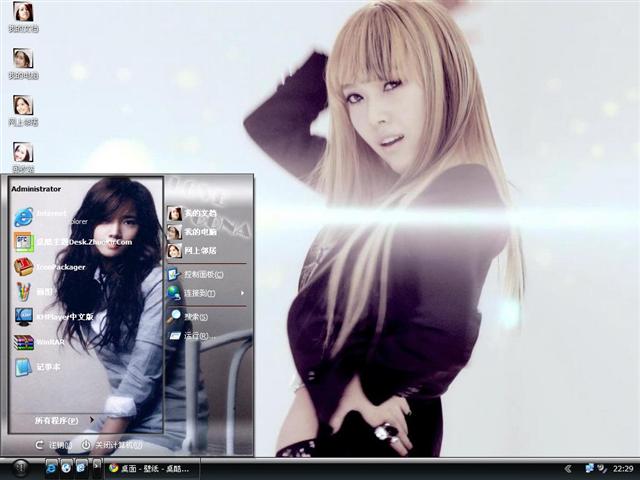Screen dimensions: 640x480
Task: Click the third Quick Launch browser icon
Action: [x=82, y=468]
